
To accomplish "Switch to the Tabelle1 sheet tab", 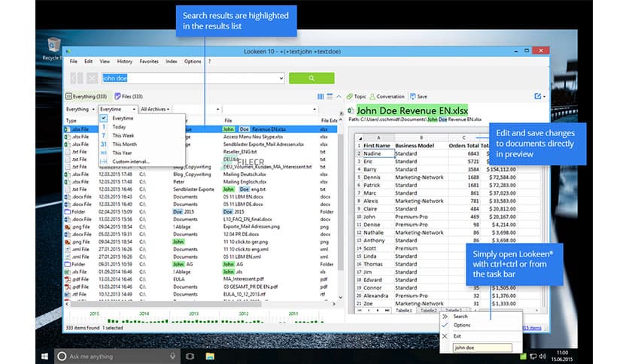I will (403, 311).
